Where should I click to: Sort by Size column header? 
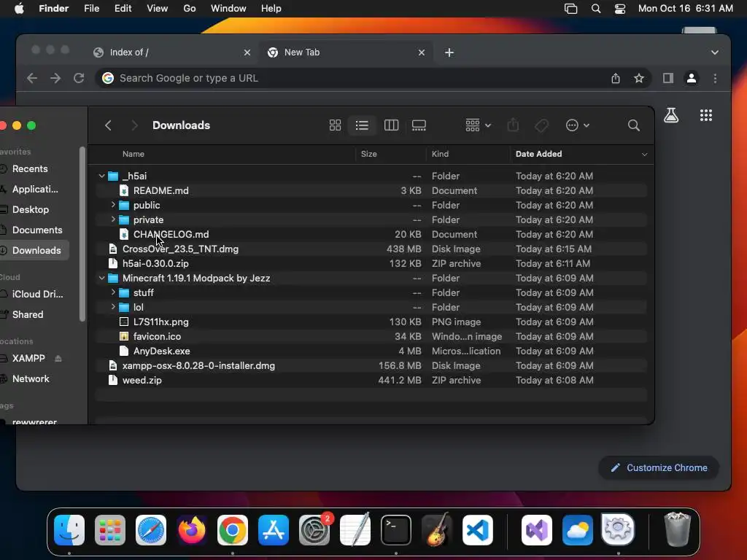click(x=368, y=154)
